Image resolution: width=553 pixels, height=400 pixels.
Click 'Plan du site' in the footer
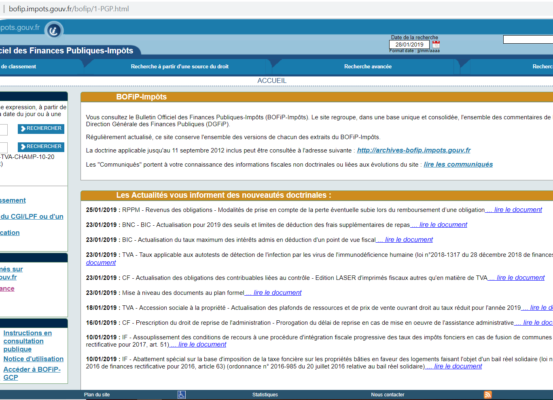point(97,395)
